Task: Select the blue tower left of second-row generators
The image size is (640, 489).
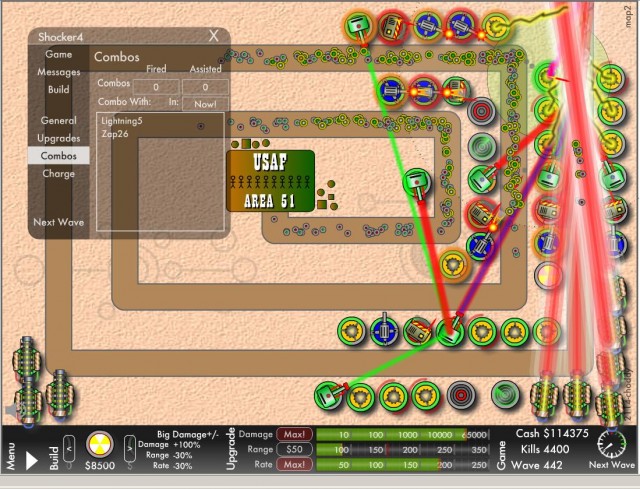Action: pyautogui.click(x=391, y=90)
